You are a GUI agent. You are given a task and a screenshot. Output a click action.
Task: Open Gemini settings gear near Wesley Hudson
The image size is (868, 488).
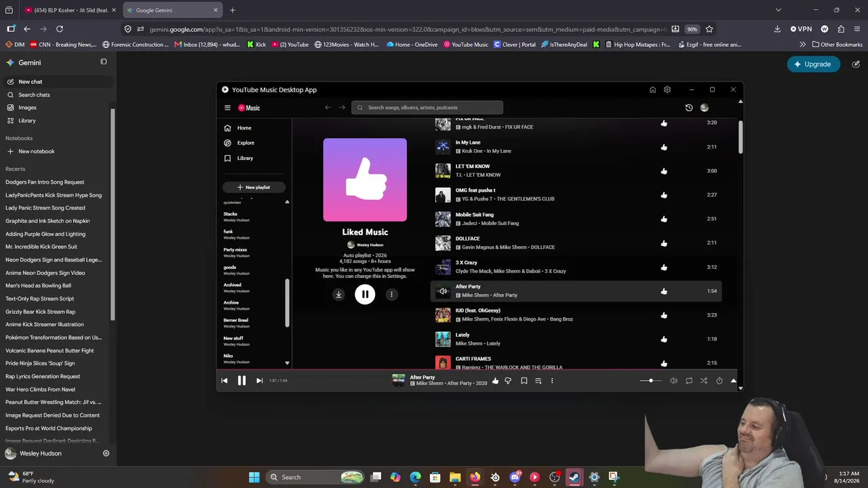pyautogui.click(x=106, y=453)
